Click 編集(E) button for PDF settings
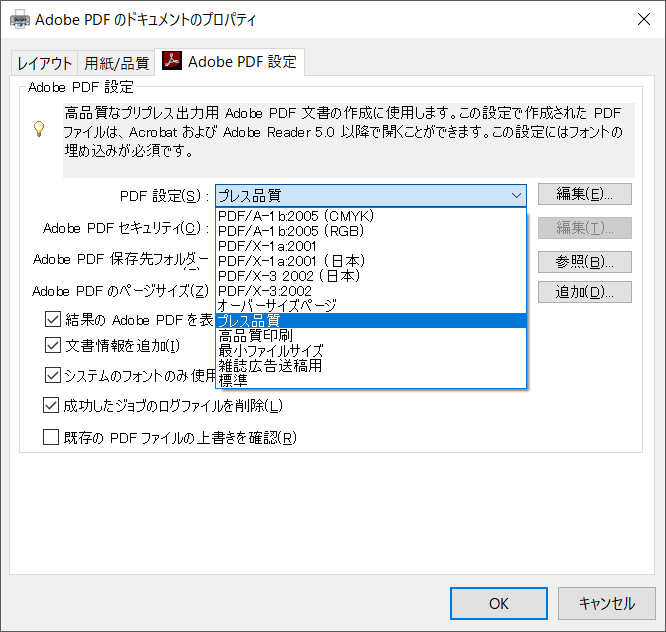Image resolution: width=666 pixels, height=632 pixels. pos(584,194)
